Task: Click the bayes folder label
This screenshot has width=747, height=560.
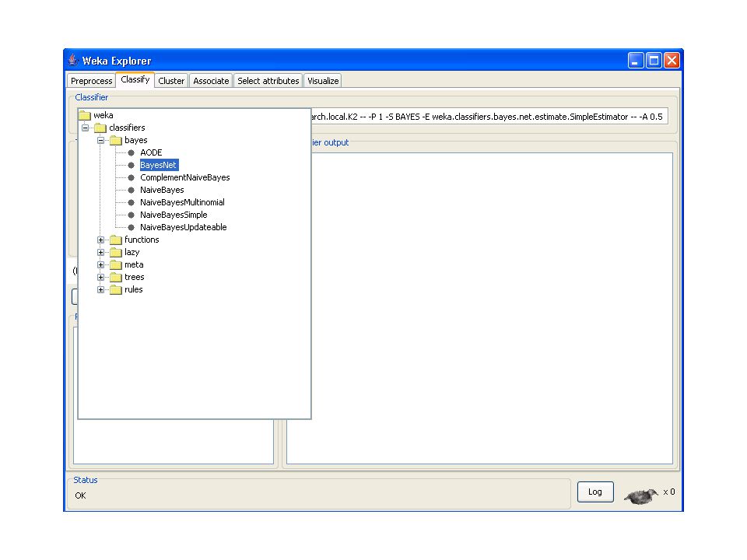Action: click(135, 140)
